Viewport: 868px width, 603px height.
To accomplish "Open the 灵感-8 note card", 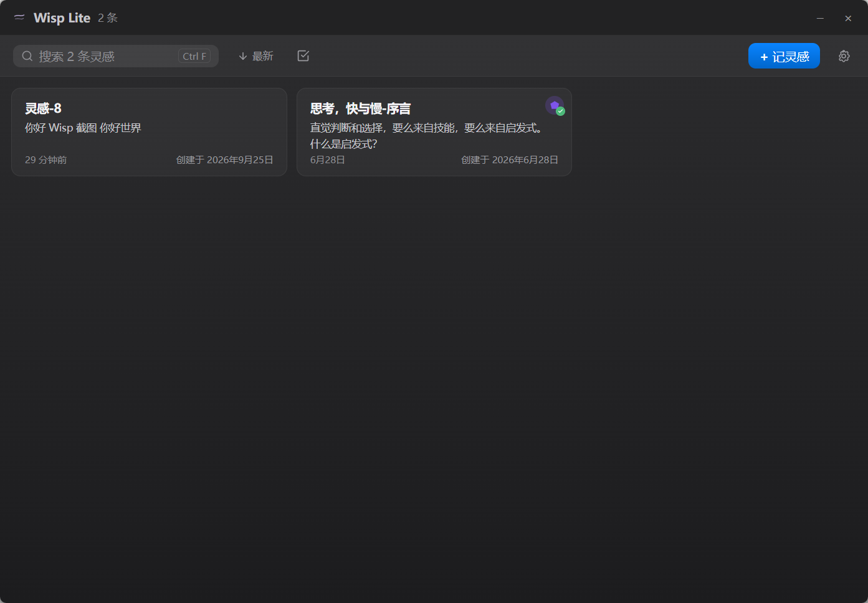I will pos(149,132).
